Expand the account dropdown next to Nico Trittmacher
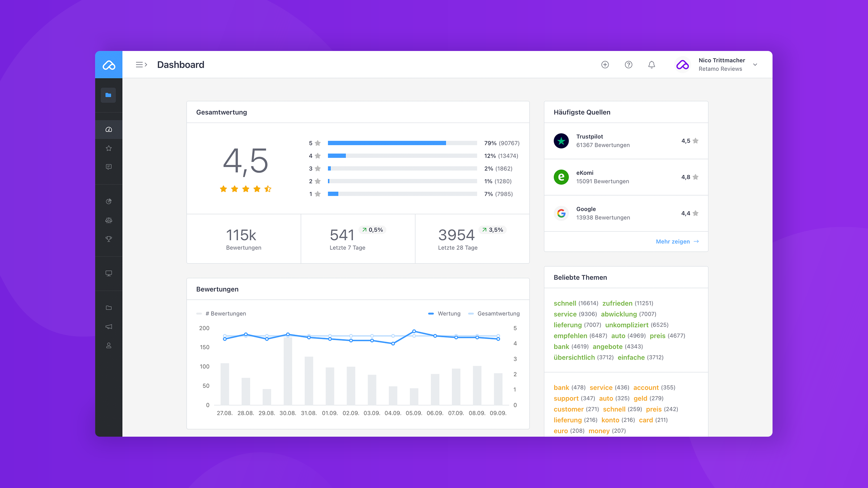 click(x=755, y=65)
